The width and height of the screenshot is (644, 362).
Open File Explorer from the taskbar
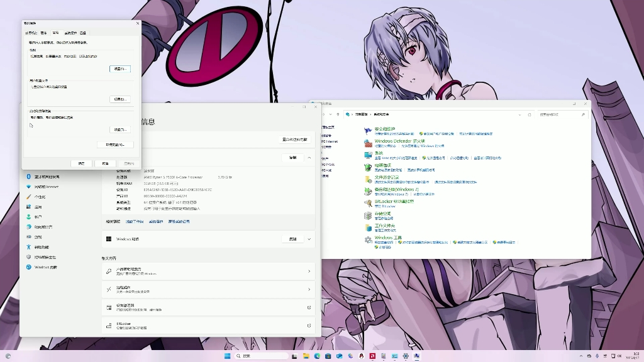306,356
